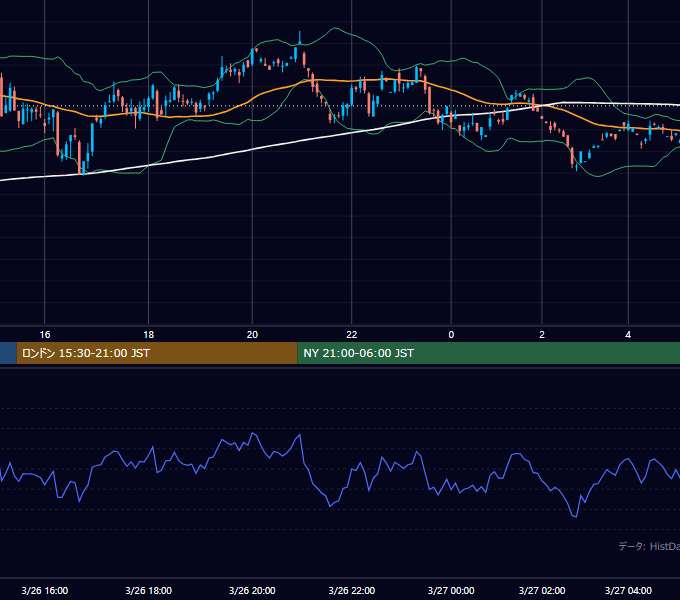This screenshot has width=680, height=600.
Task: Click the blue session bar segment before London
Action: coord(8,353)
